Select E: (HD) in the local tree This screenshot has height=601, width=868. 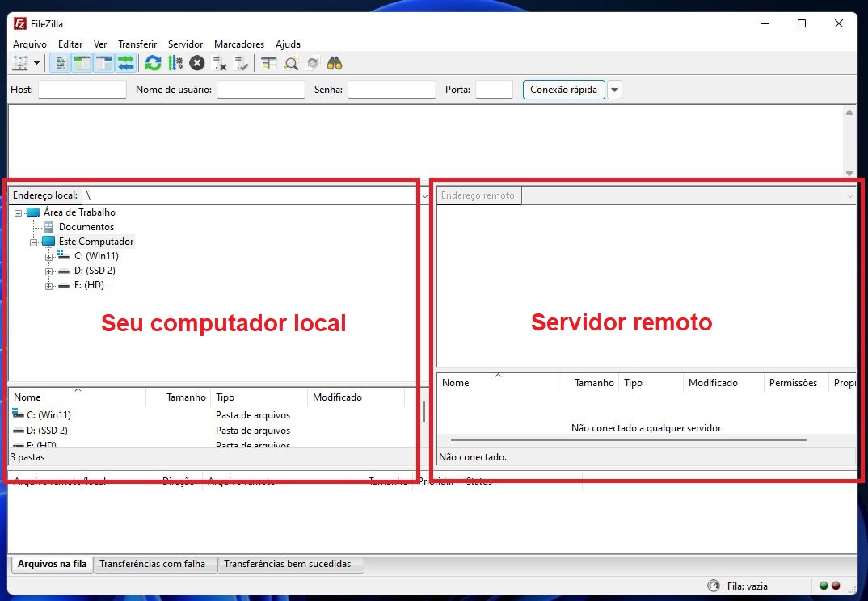(89, 285)
